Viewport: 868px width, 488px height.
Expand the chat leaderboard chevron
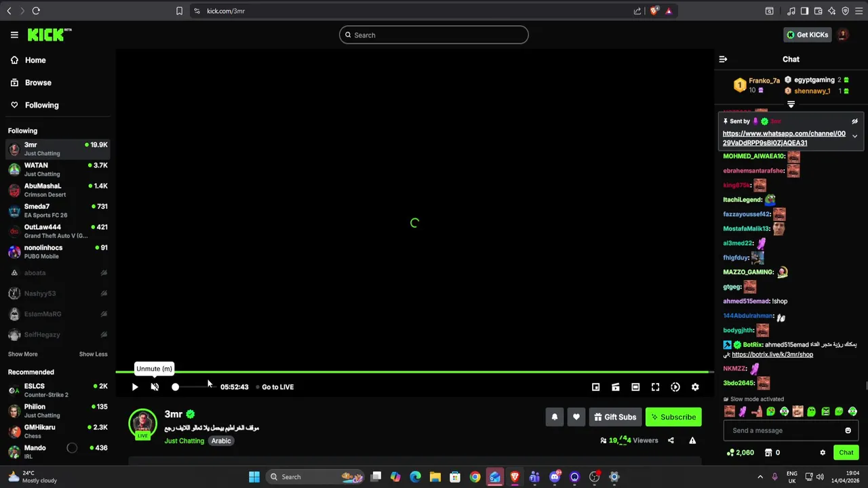791,104
